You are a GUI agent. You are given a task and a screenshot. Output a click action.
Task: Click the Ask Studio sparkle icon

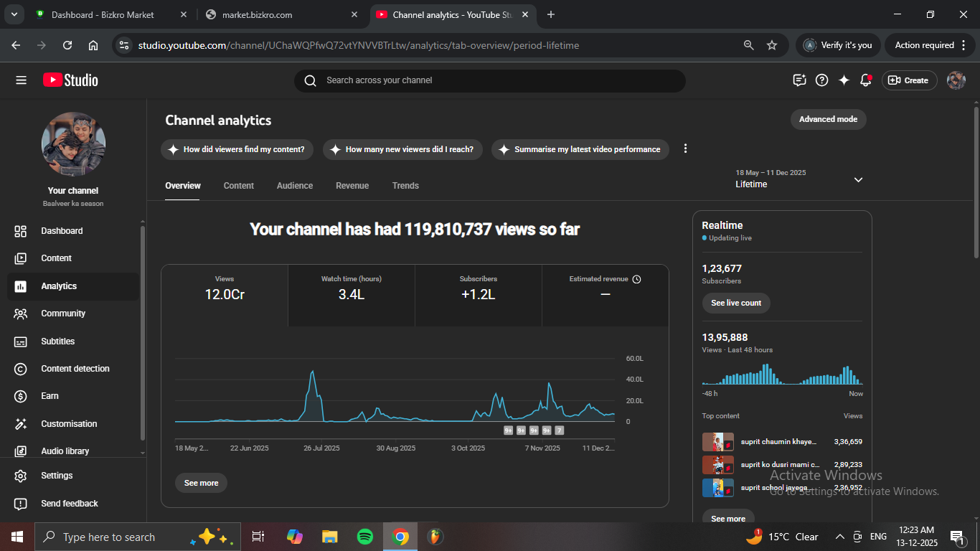(x=844, y=80)
